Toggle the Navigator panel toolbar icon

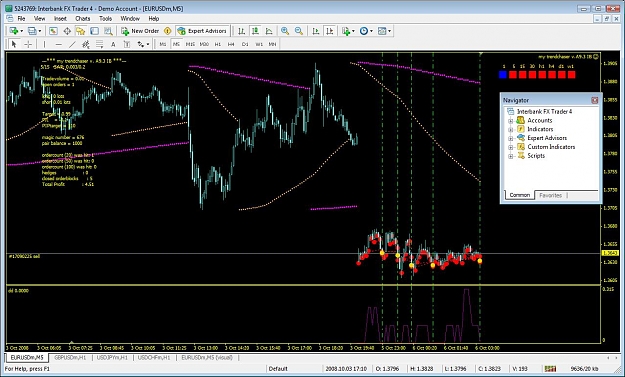coord(81,31)
